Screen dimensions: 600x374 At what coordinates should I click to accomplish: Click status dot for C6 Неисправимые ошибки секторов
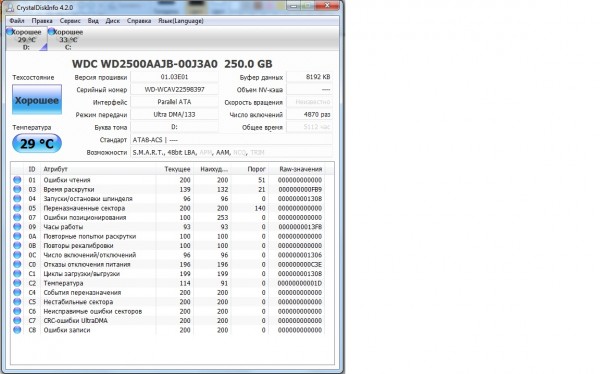17,311
